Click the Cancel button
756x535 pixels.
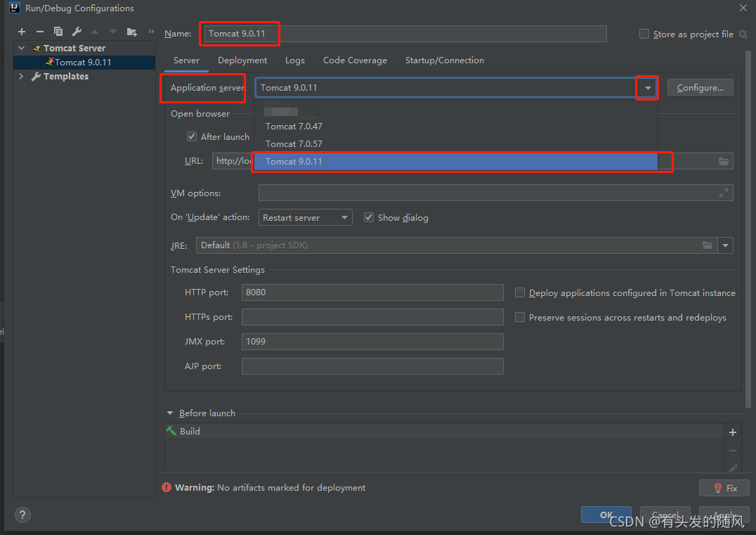[x=665, y=515]
